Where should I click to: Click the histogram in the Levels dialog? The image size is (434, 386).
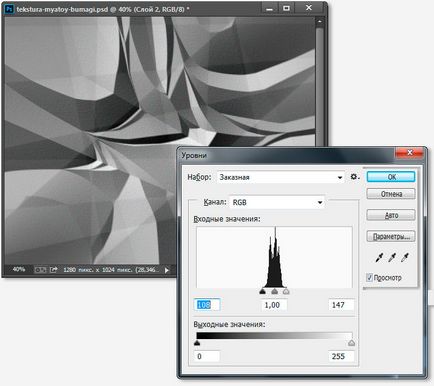274,257
